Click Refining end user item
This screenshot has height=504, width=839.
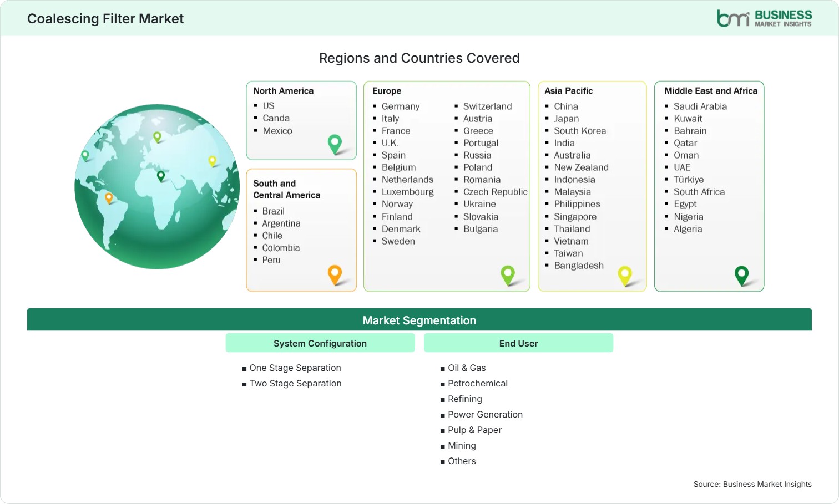pyautogui.click(x=465, y=399)
